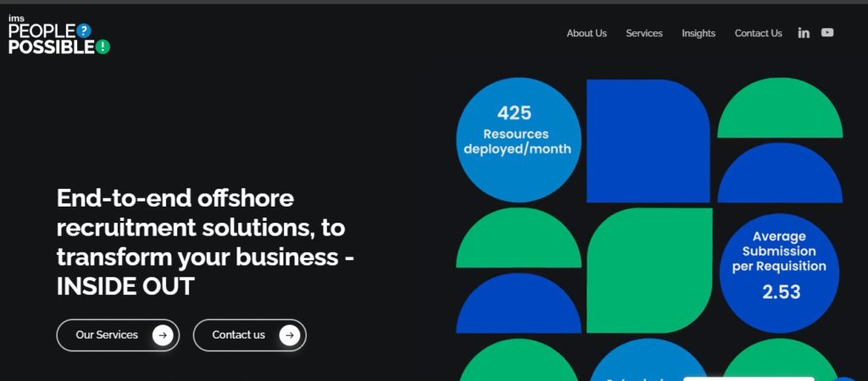The width and height of the screenshot is (868, 381).
Task: Open the LinkedIn profile icon
Action: coord(804,33)
